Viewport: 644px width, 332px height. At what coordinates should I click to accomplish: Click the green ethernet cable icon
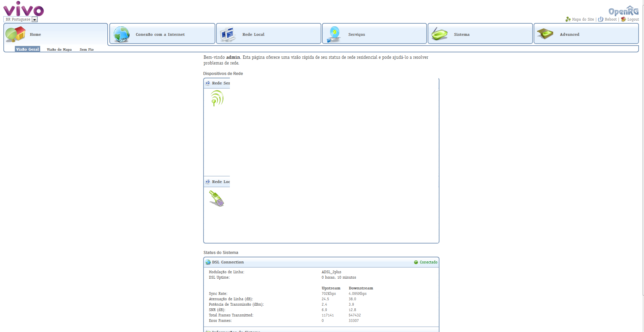[216, 199]
